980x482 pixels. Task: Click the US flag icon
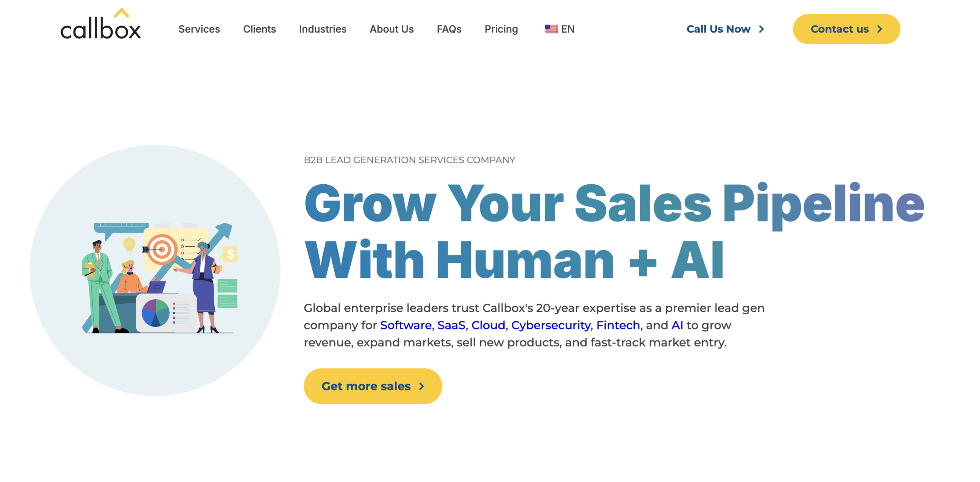point(550,29)
